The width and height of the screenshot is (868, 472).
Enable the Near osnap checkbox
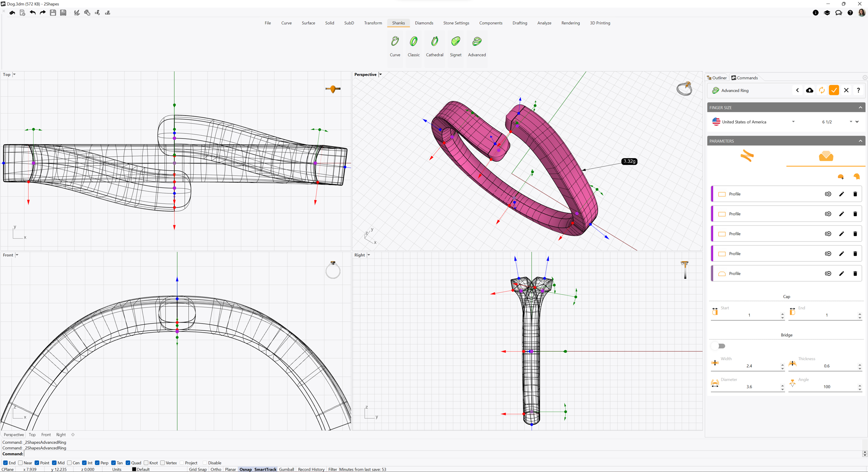tap(21, 463)
